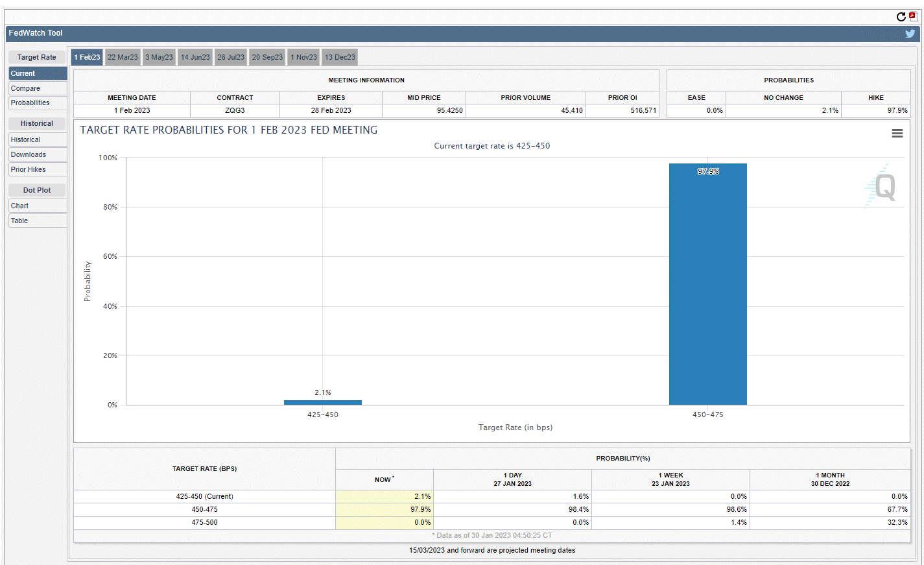
Task: Click the 95.4250 mid price value
Action: (449, 110)
